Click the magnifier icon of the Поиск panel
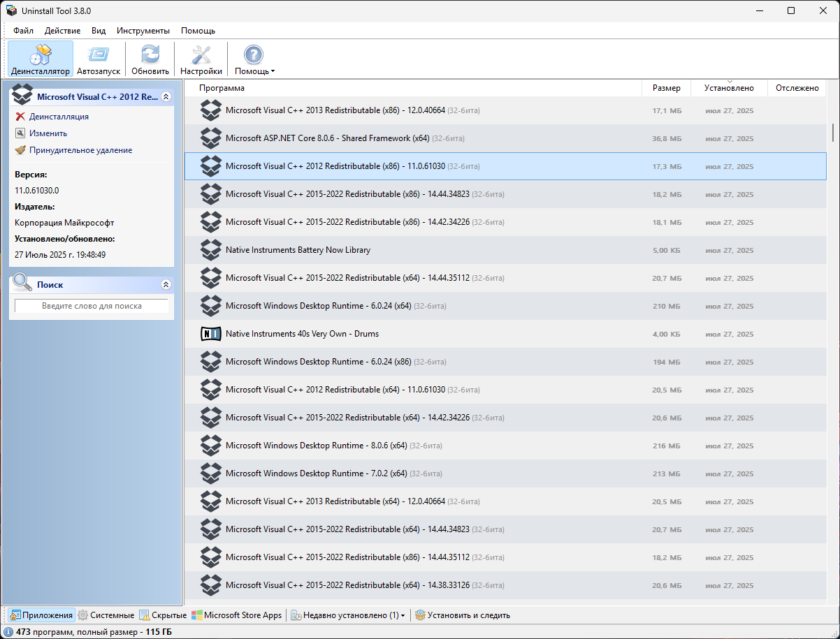The image size is (840, 639). [23, 282]
